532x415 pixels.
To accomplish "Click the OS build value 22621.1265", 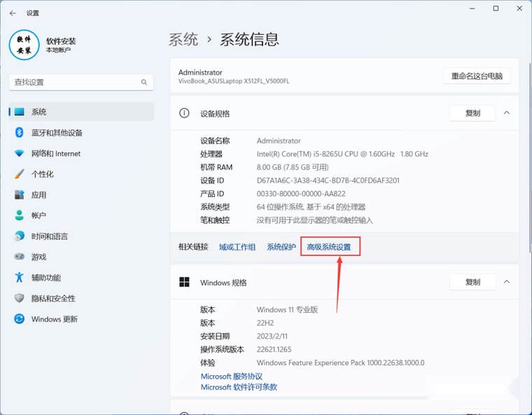I will (x=274, y=349).
